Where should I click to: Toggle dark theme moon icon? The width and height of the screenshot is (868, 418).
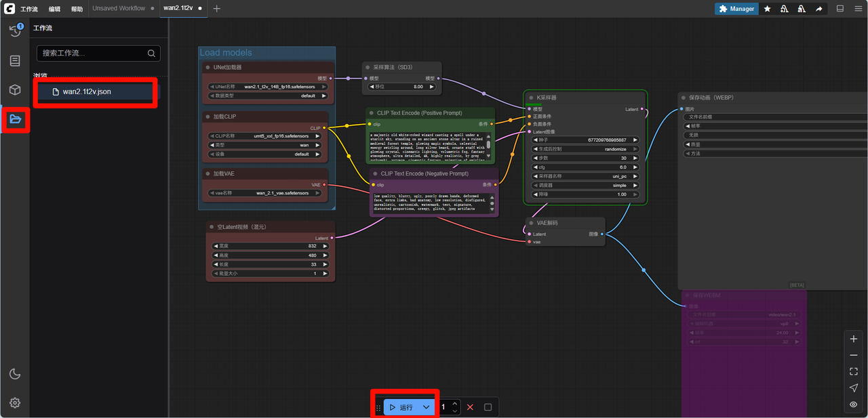(15, 374)
